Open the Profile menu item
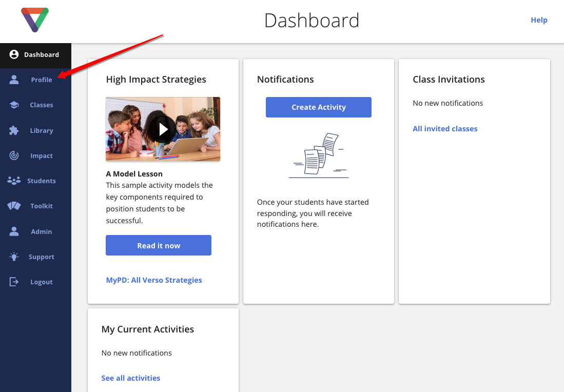This screenshot has height=392, width=564. coord(35,80)
